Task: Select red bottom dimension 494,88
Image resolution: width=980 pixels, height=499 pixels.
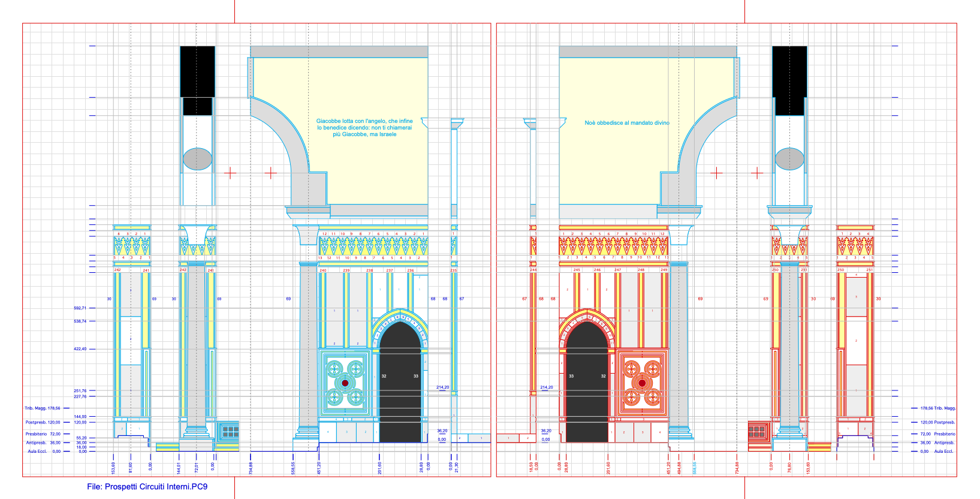Action: 679,468
